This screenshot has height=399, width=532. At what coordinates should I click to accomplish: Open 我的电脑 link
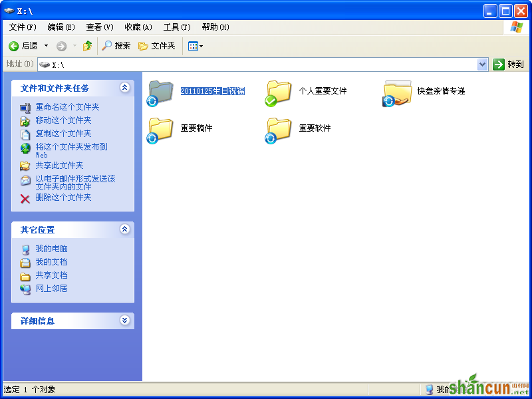pyautogui.click(x=51, y=248)
